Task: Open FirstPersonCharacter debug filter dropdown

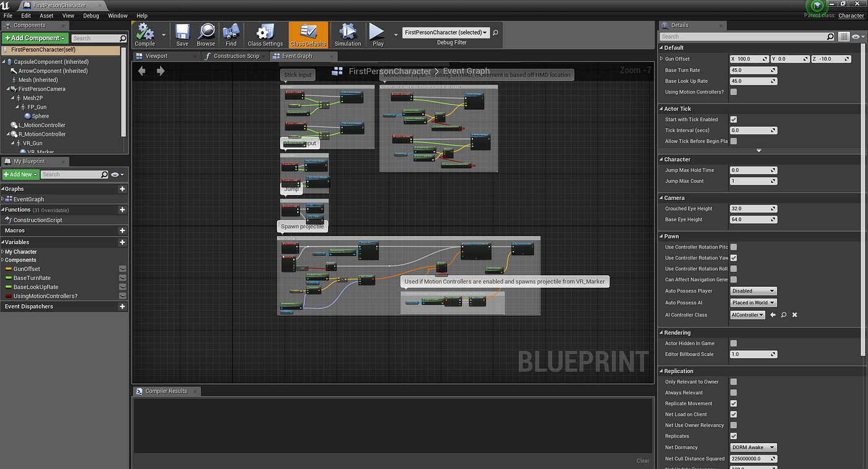Action: coord(446,32)
